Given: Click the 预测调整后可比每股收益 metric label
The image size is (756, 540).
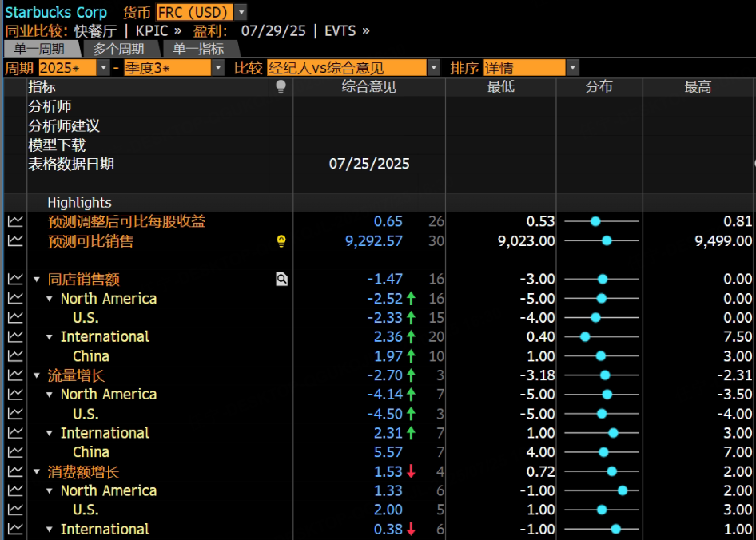Looking at the screenshot, I should point(126,221).
